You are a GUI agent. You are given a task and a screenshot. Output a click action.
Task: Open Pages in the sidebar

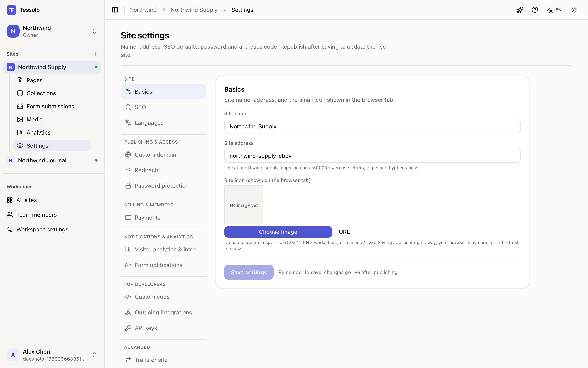click(x=52, y=80)
